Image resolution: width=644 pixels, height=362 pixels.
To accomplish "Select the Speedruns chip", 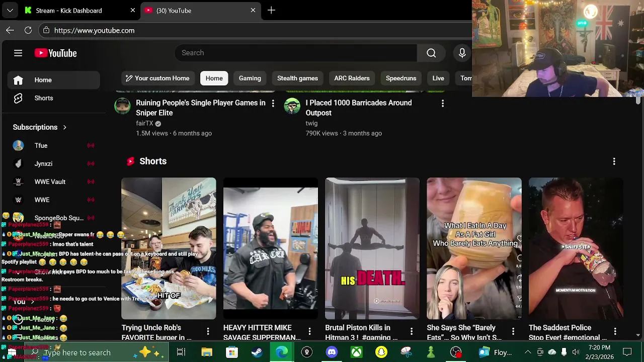I will click(x=401, y=78).
